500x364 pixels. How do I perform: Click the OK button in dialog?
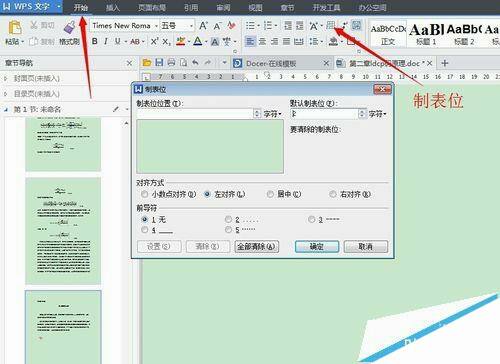pyautogui.click(x=317, y=247)
